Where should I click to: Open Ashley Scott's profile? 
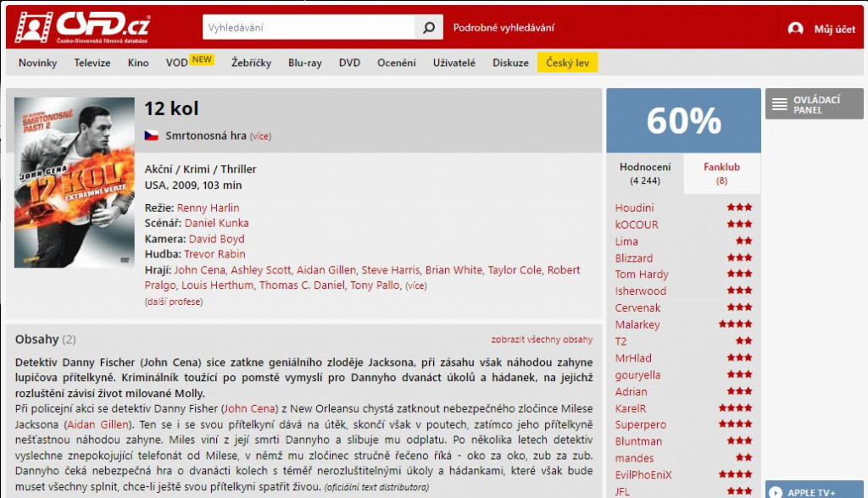(260, 270)
